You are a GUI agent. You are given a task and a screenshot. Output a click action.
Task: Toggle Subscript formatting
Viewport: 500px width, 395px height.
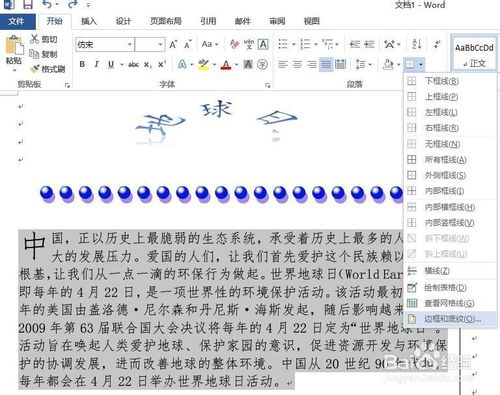click(x=148, y=65)
